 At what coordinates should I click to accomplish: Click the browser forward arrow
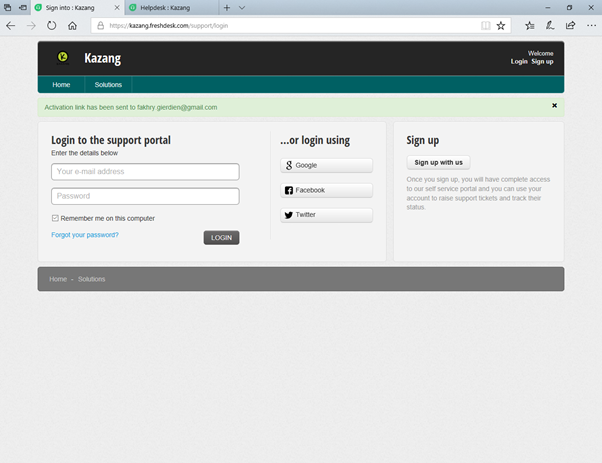[31, 26]
